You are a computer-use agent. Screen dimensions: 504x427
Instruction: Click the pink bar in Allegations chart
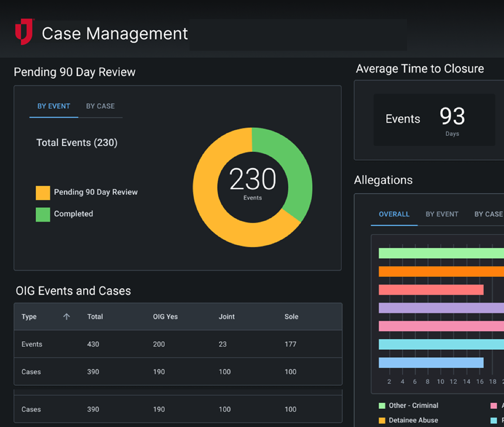(441, 326)
